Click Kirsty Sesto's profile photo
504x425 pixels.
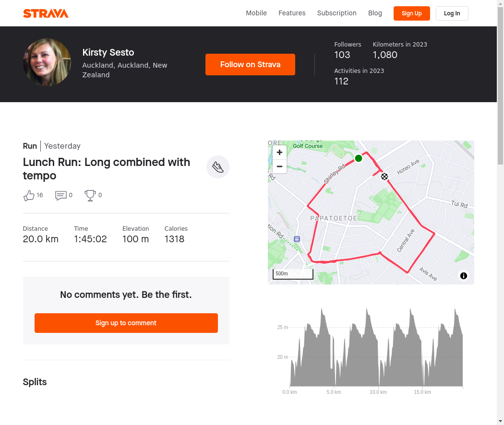click(47, 62)
